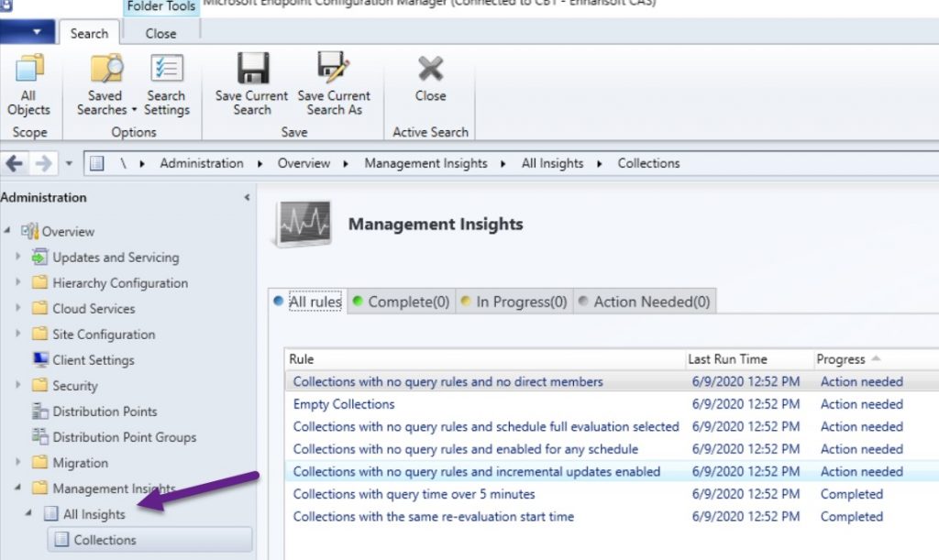Expand the Updates and Servicing node
Viewport: 939px width, 560px height.
point(17,258)
